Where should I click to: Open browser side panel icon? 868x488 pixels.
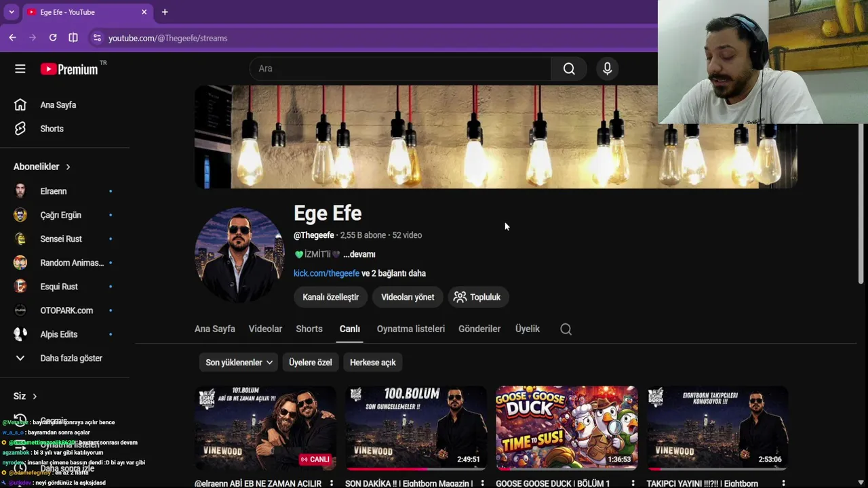pyautogui.click(x=73, y=38)
